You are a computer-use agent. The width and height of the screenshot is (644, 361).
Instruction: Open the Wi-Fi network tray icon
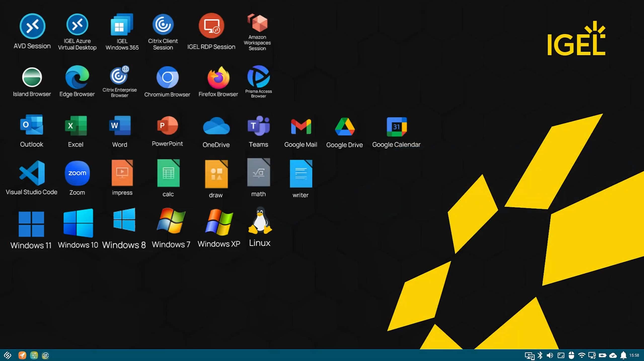tap(582, 355)
